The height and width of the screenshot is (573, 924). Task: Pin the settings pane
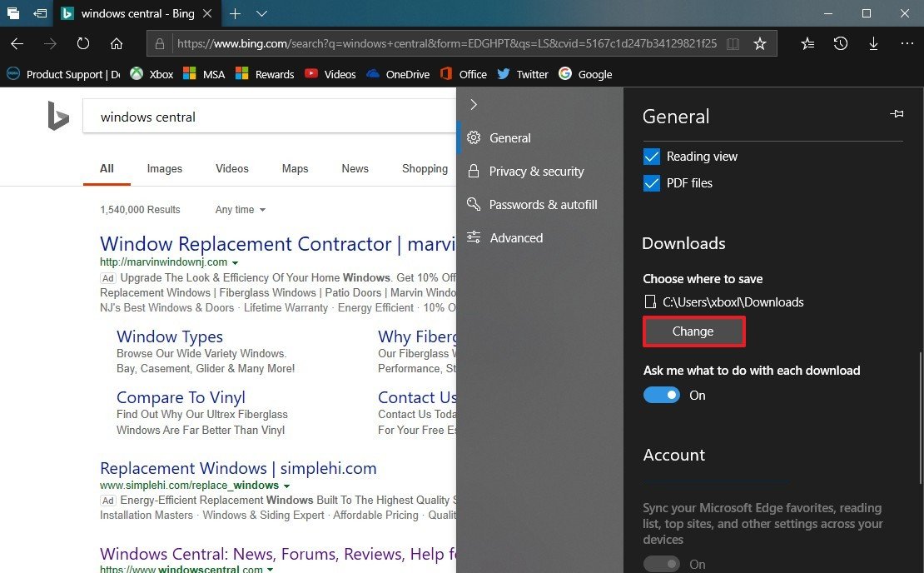(x=897, y=114)
